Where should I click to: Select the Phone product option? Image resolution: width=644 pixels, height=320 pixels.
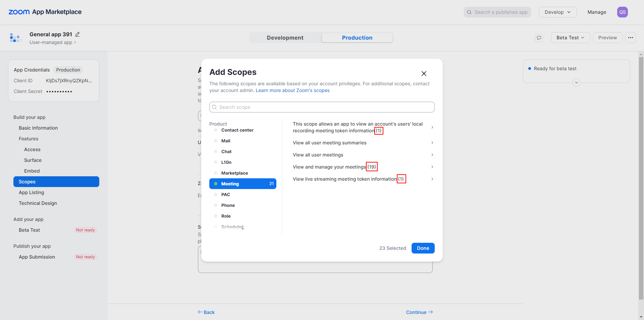pos(228,205)
